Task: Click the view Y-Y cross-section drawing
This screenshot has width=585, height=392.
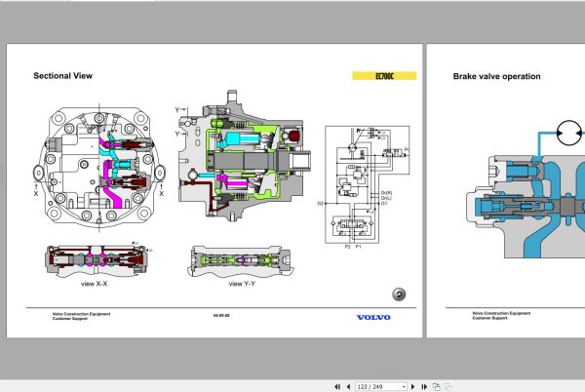Action: 239,261
